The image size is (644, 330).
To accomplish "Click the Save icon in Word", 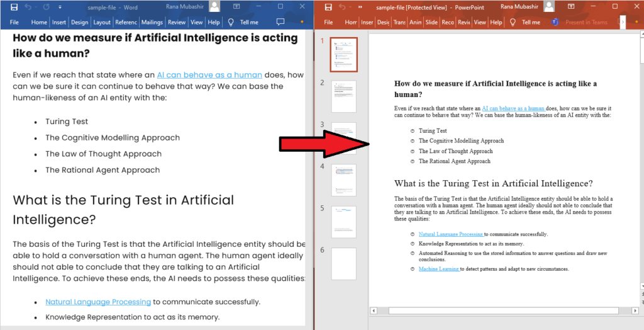I will 14,7.
